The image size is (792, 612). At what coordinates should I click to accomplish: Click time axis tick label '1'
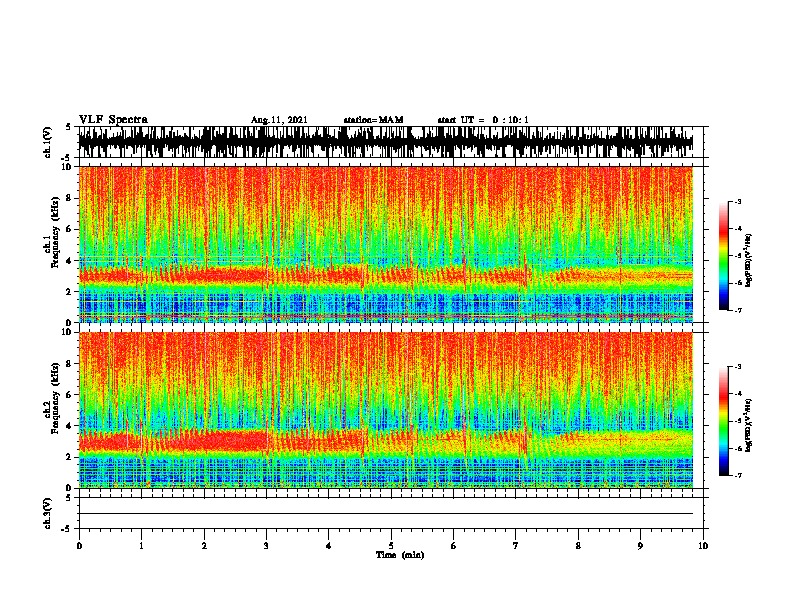[x=141, y=546]
